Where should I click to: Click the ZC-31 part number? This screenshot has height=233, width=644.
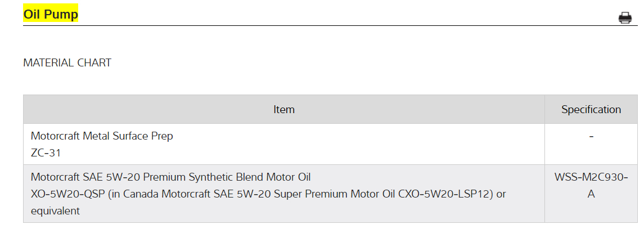(46, 151)
